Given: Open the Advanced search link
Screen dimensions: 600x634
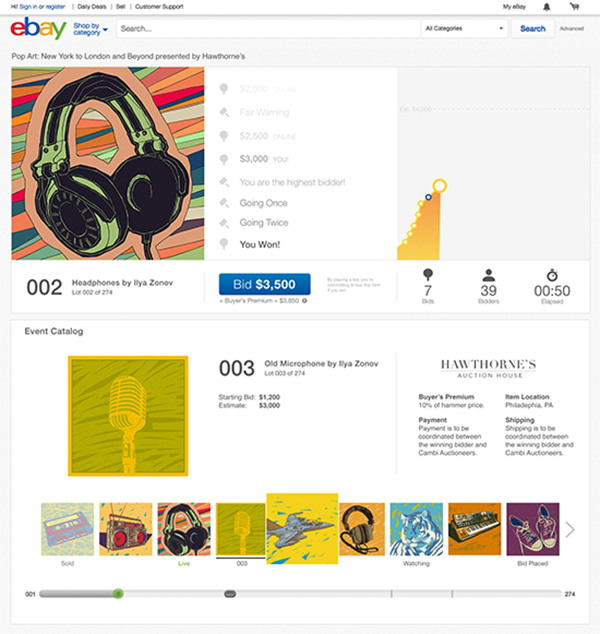Looking at the screenshot, I should point(571,28).
